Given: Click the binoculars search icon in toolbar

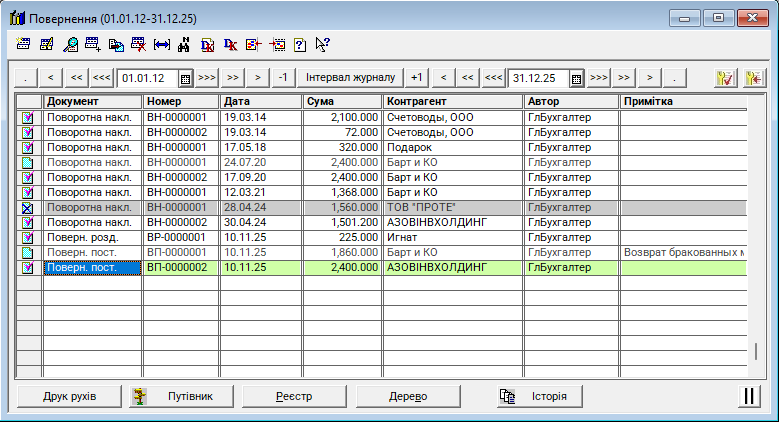Looking at the screenshot, I should 184,44.
